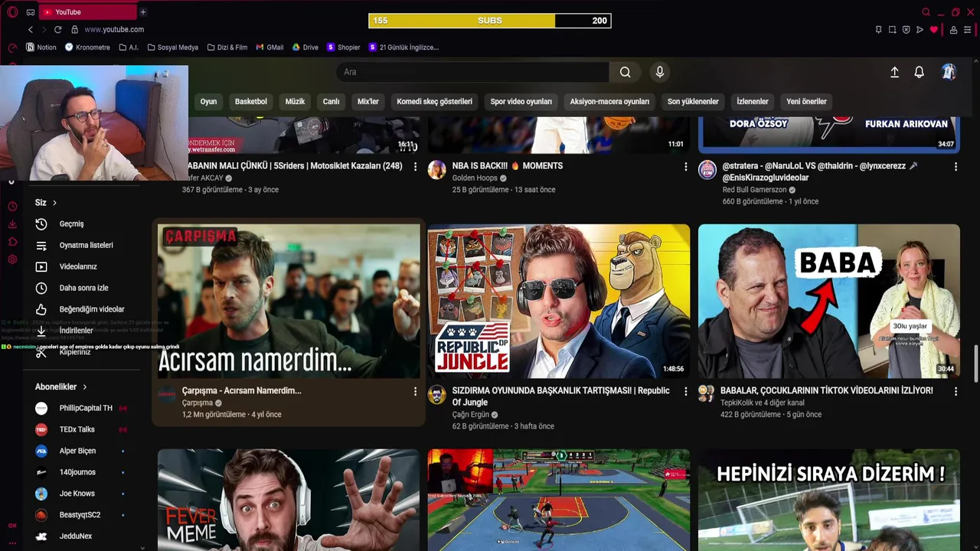Open options for the NBA IS BACK video
The image size is (980, 551).
coord(685,166)
